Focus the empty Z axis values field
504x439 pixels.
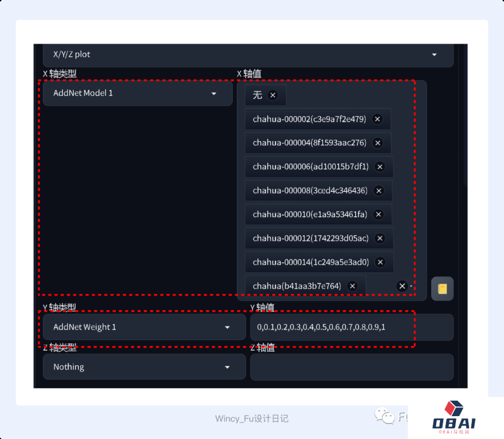click(x=351, y=367)
